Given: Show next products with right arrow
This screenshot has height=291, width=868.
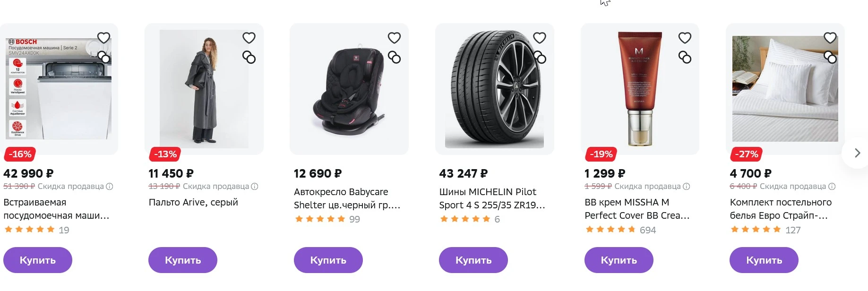Looking at the screenshot, I should 857,153.
